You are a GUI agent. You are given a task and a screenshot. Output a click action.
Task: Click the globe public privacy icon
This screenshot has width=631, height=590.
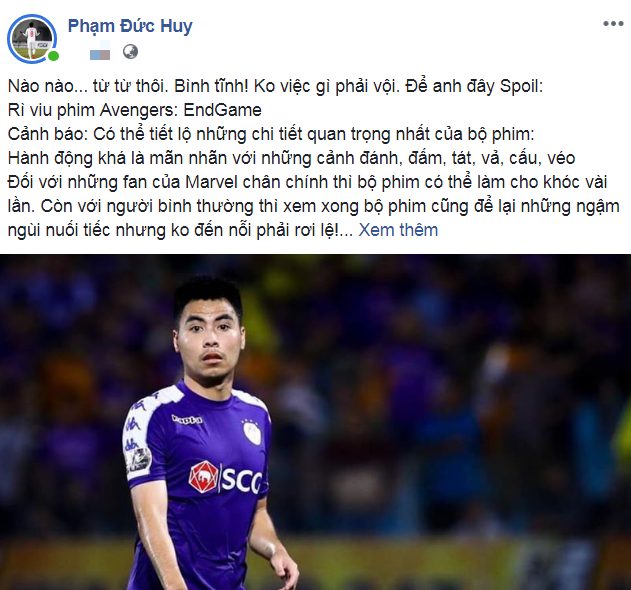[x=130, y=52]
